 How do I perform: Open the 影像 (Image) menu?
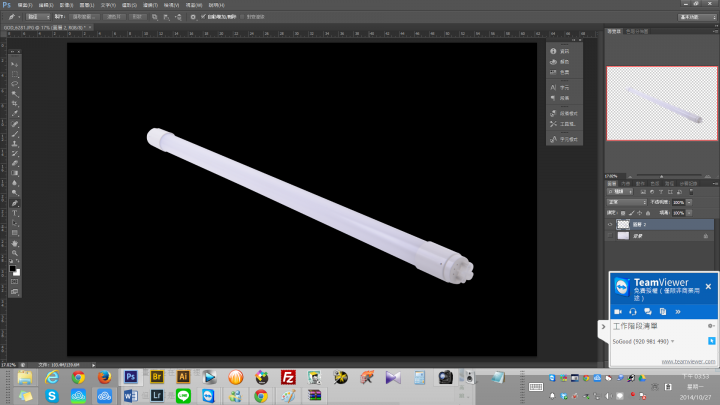[x=65, y=5]
